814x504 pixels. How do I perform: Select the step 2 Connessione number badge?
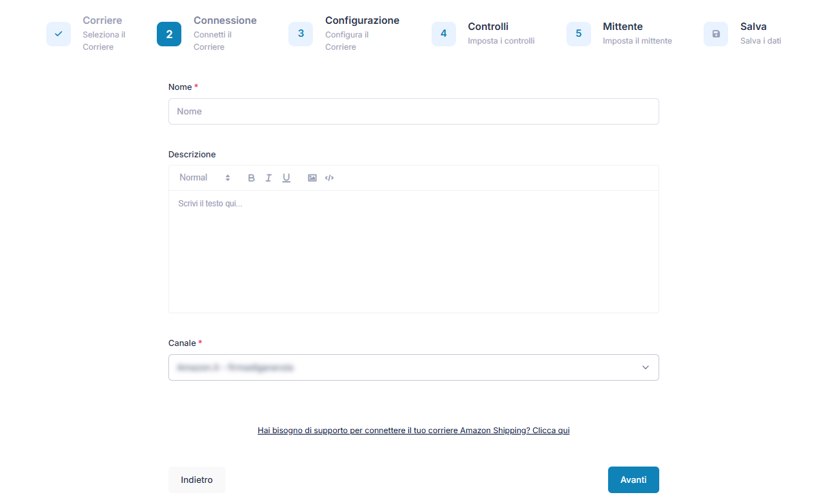point(169,34)
